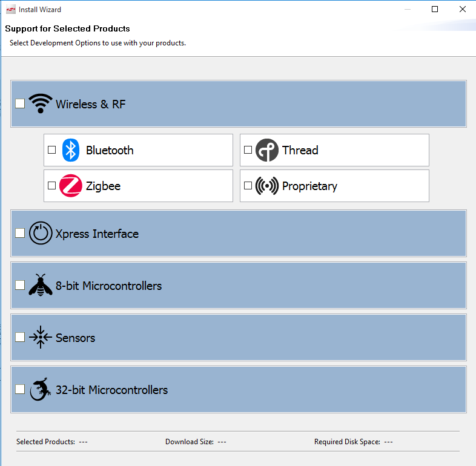This screenshot has width=476, height=466.
Task: Maximize the Install Wizard window
Action: click(435, 10)
